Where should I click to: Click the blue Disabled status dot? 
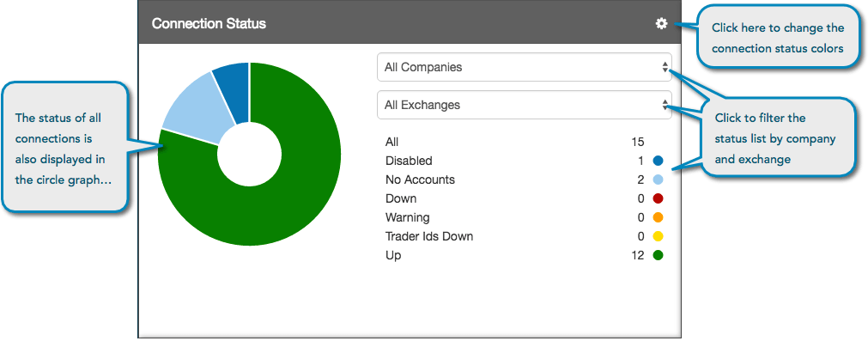(x=658, y=161)
